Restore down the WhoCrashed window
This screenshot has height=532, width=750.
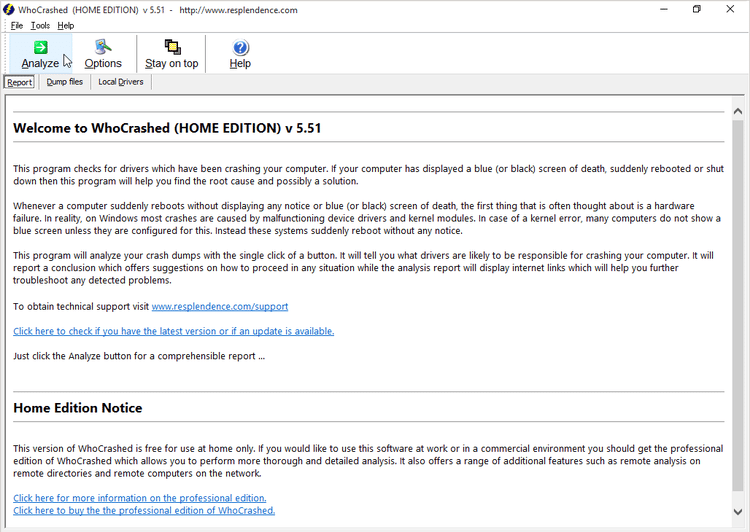tap(696, 10)
